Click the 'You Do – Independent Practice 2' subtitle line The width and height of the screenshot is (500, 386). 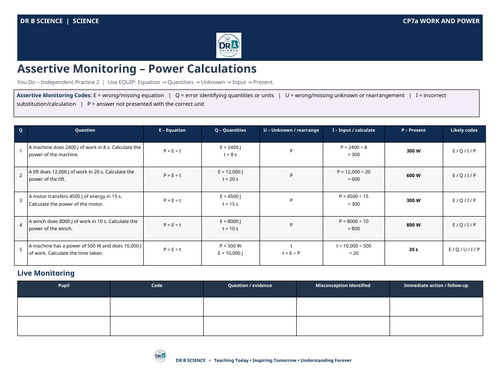(x=145, y=82)
